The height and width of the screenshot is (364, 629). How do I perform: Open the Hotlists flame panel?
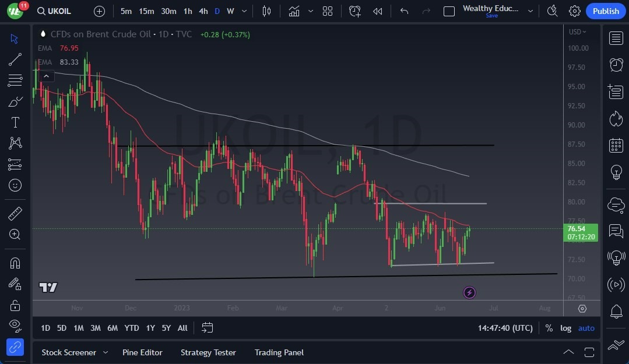point(616,118)
